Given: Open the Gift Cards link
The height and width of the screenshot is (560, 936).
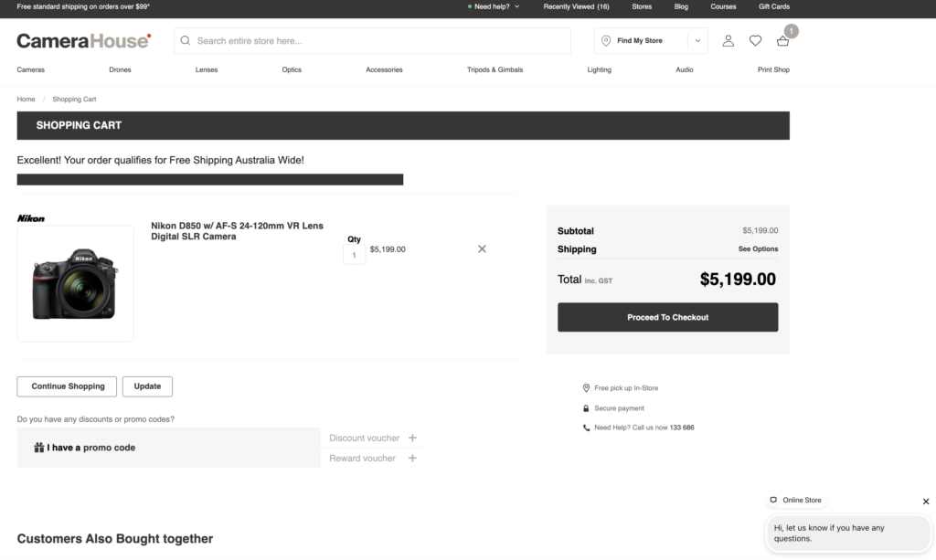Looking at the screenshot, I should 774,6.
